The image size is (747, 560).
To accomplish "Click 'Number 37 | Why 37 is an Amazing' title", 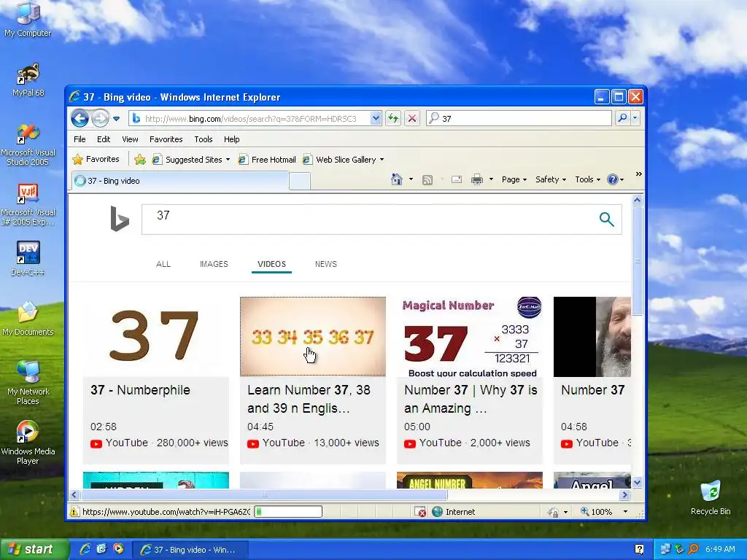I will (471, 399).
